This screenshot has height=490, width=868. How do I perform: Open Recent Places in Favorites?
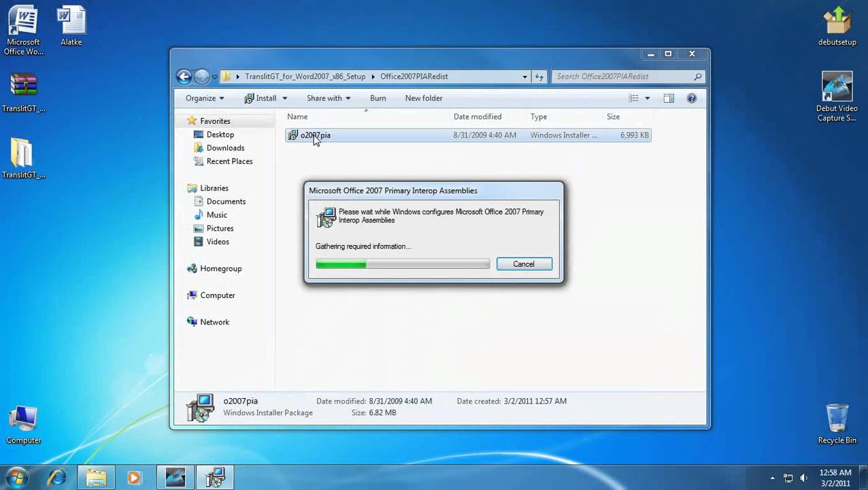(x=229, y=161)
